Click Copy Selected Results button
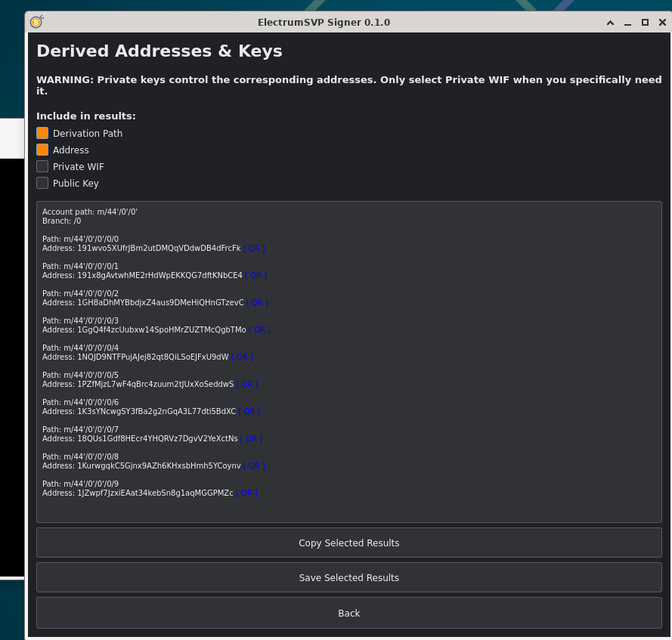Image resolution: width=672 pixels, height=640 pixels. coord(349,543)
